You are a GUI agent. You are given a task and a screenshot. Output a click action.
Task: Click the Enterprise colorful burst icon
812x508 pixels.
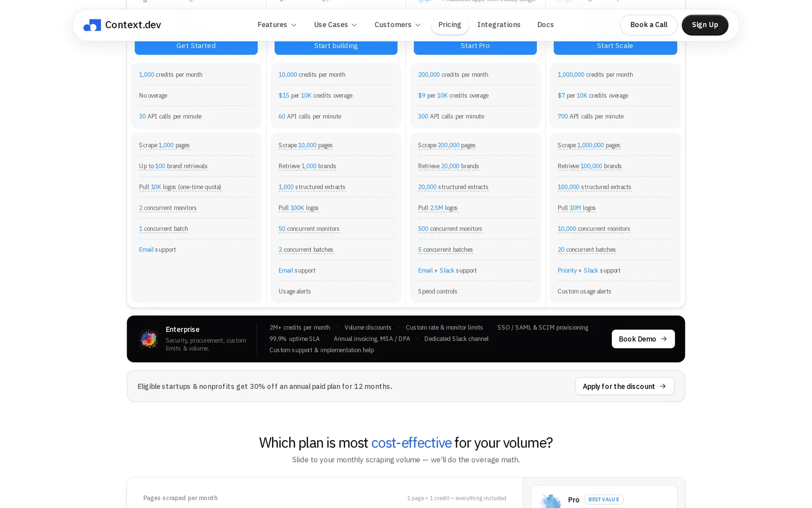click(x=148, y=339)
